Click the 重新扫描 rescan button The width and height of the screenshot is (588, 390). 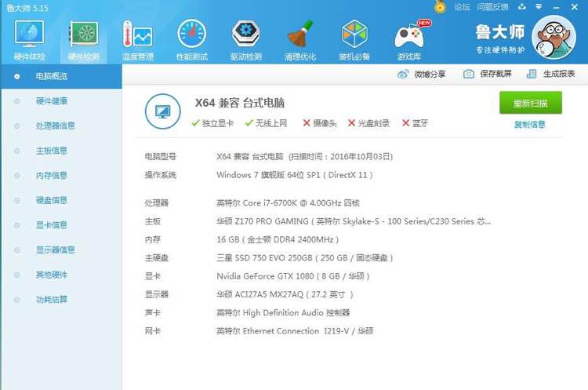[530, 103]
